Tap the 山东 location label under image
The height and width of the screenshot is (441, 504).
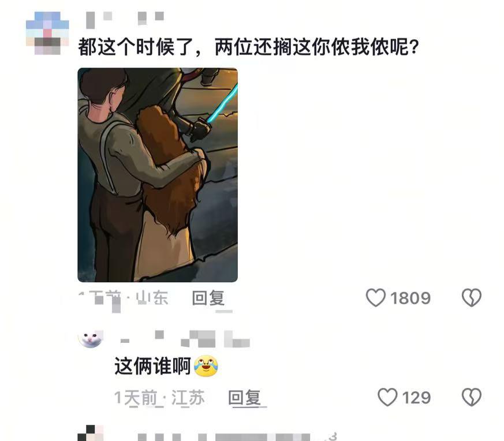coord(152,298)
